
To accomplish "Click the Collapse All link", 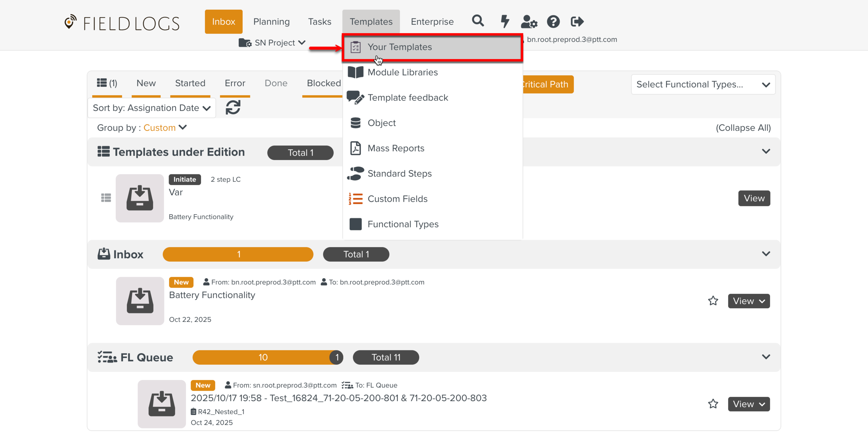I will 743,128.
